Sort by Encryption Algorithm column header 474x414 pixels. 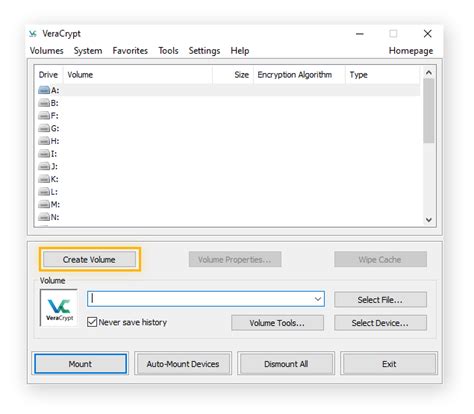point(299,75)
